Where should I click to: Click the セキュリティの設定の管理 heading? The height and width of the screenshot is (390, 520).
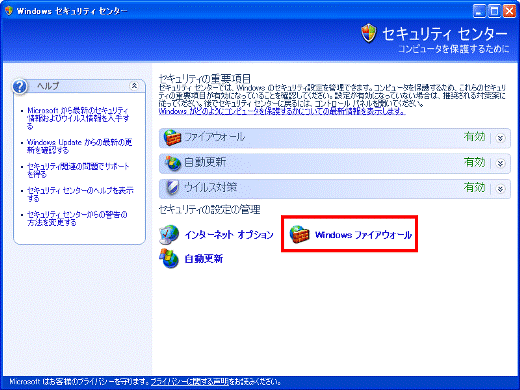209,210
